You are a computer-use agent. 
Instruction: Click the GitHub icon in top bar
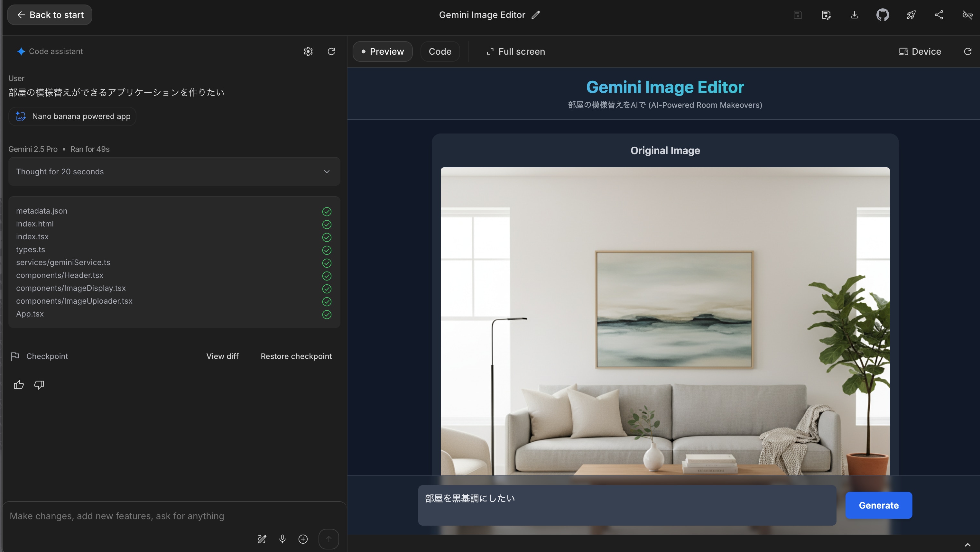[883, 15]
